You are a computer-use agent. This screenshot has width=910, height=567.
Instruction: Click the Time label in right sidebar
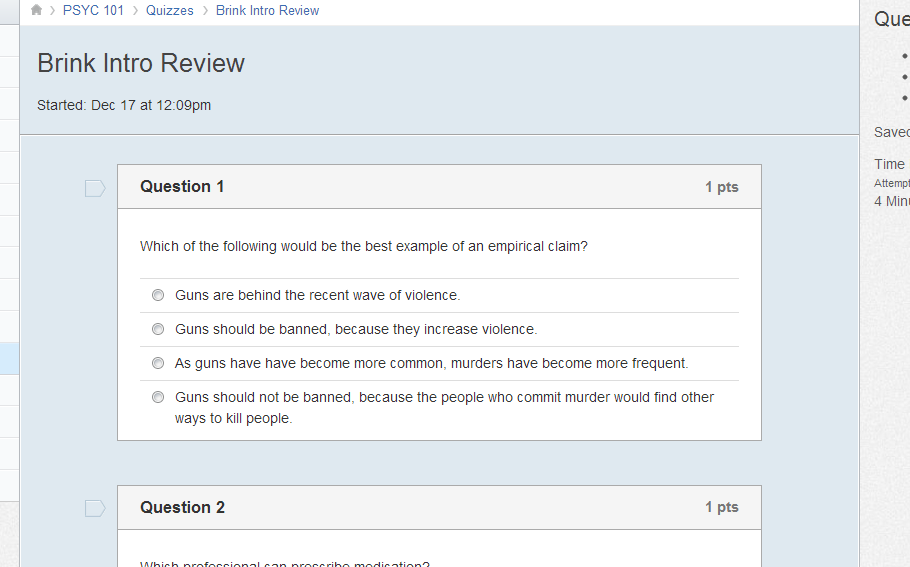point(889,164)
